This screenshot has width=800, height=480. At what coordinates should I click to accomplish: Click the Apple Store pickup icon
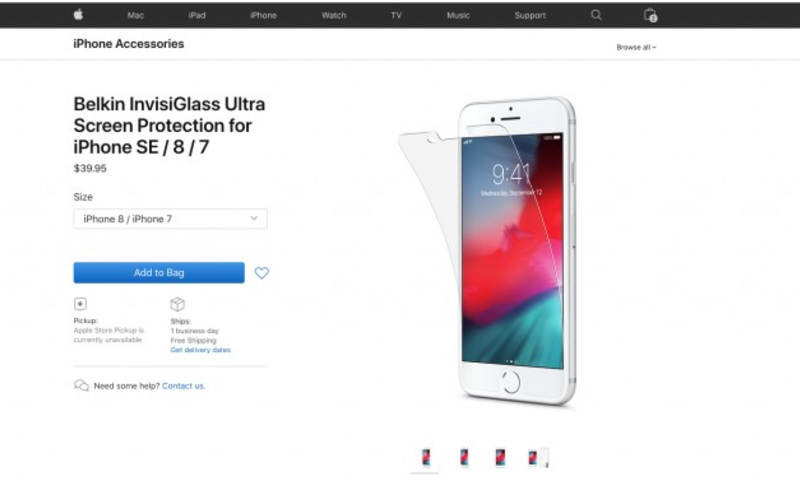[80, 304]
